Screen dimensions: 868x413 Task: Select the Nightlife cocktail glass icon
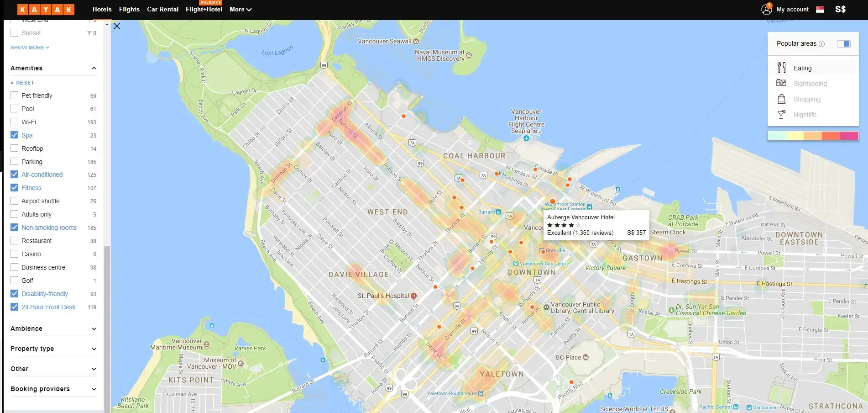coord(781,114)
